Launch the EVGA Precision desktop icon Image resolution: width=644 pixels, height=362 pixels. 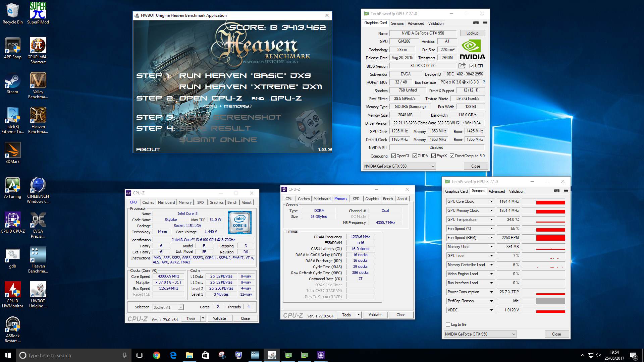pos(38,225)
